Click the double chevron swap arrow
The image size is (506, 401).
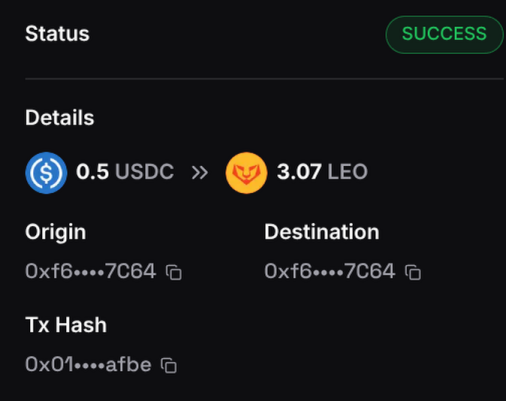pos(200,173)
